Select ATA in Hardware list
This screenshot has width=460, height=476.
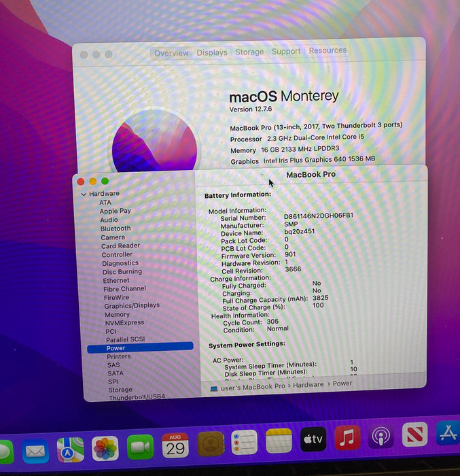click(x=105, y=202)
